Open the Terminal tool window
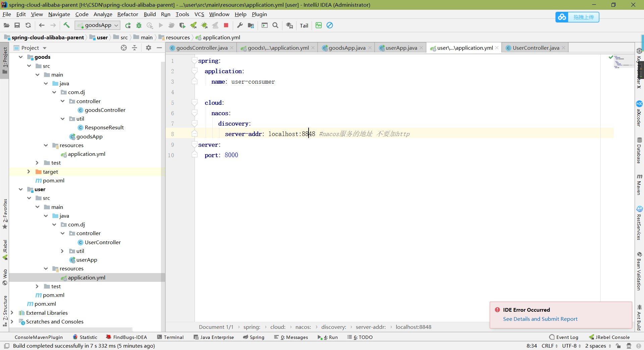 click(170, 337)
